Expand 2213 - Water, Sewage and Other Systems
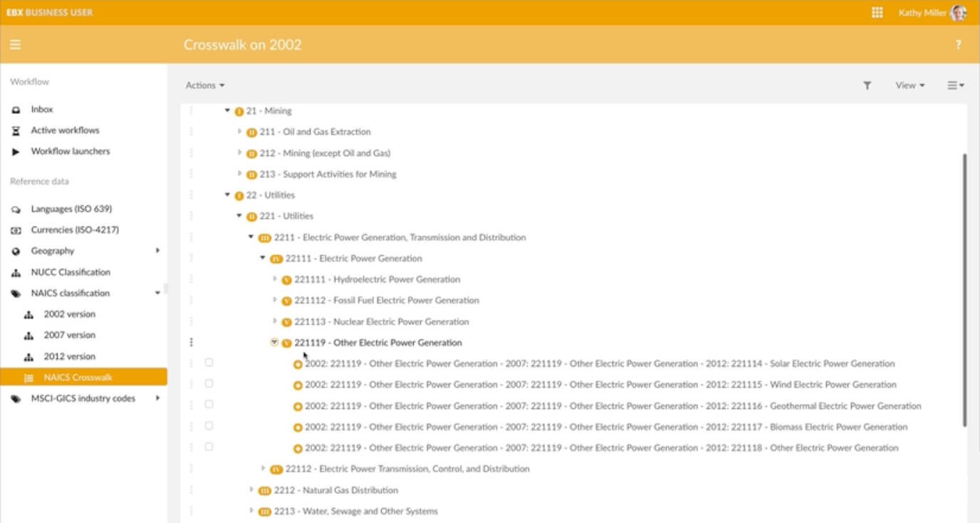The image size is (980, 523). click(x=251, y=511)
